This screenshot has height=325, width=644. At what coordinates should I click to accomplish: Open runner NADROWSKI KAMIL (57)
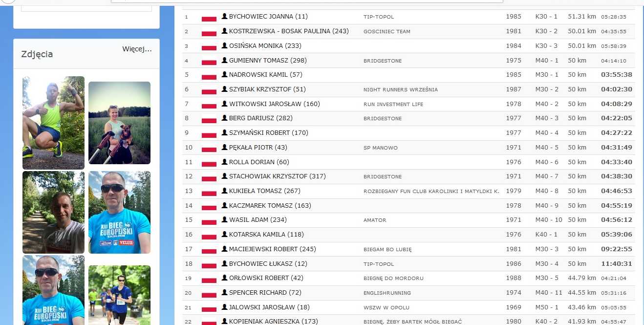[266, 75]
